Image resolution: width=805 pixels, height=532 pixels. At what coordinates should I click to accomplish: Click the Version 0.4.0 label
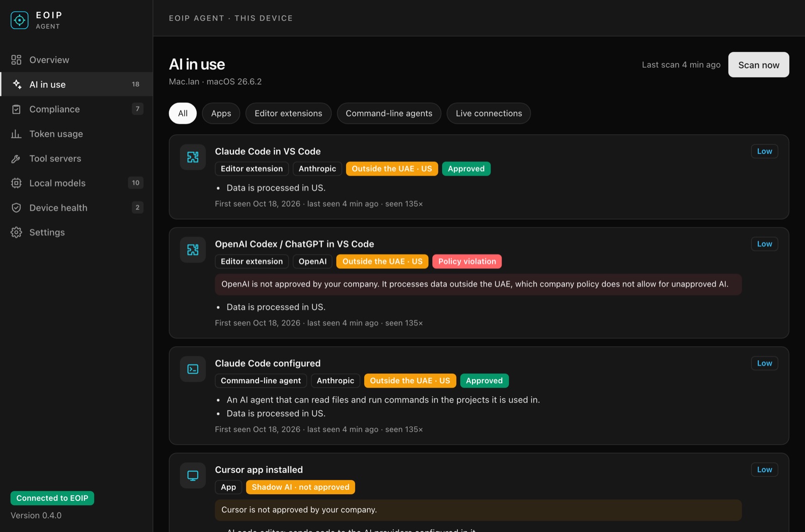click(x=36, y=515)
